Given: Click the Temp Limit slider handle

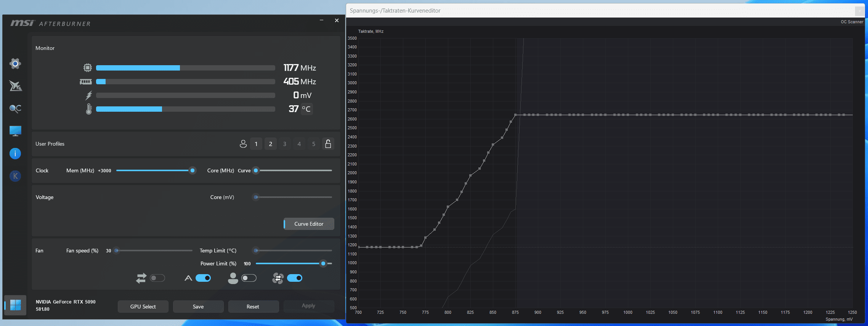Looking at the screenshot, I should pyautogui.click(x=256, y=251).
